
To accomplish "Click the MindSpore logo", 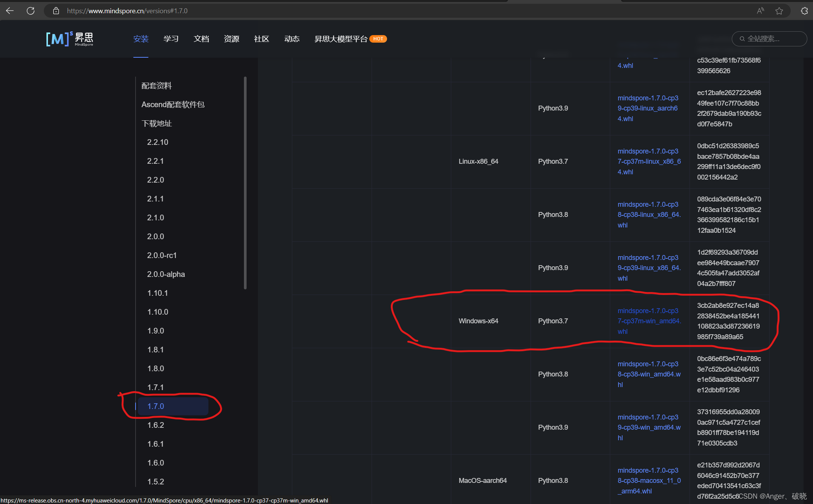I will 69,39.
